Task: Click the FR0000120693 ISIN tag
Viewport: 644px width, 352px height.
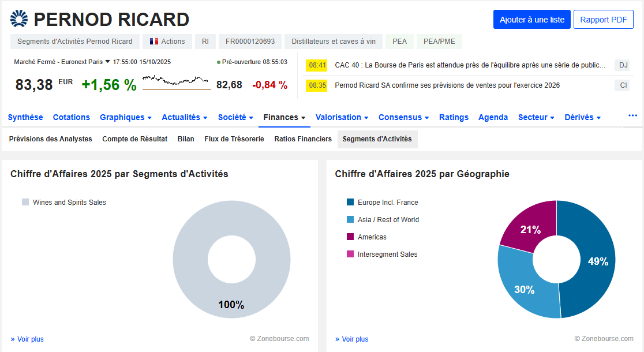Action: coord(250,42)
